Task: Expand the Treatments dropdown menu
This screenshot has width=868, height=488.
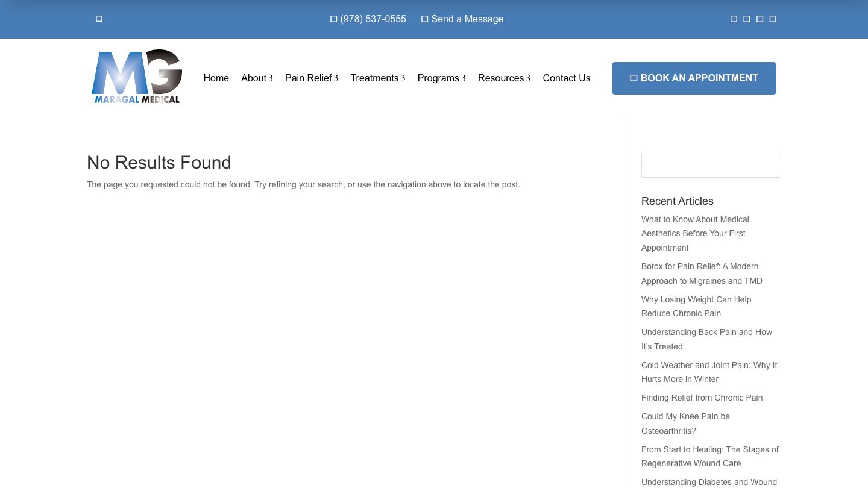Action: (x=377, y=78)
